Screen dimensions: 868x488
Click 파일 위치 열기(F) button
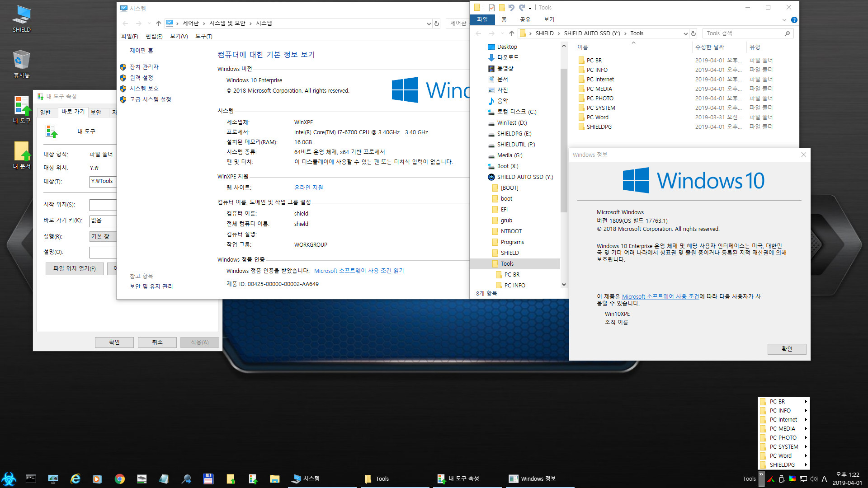75,268
